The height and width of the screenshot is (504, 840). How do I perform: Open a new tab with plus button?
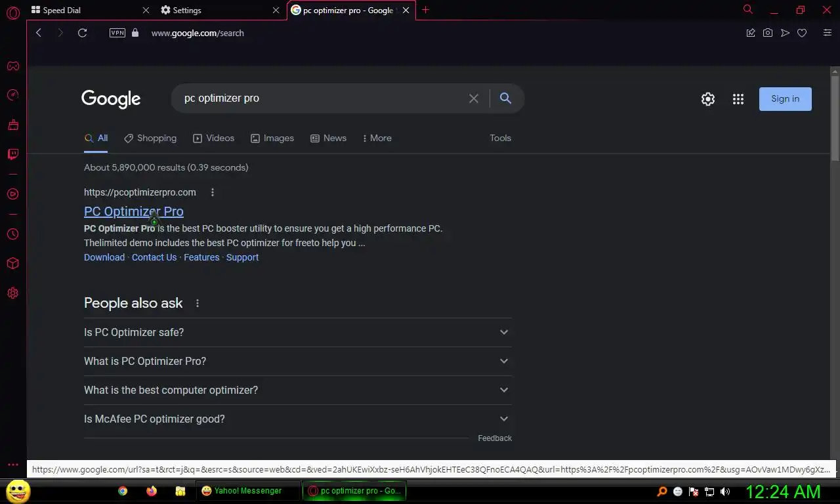point(425,10)
